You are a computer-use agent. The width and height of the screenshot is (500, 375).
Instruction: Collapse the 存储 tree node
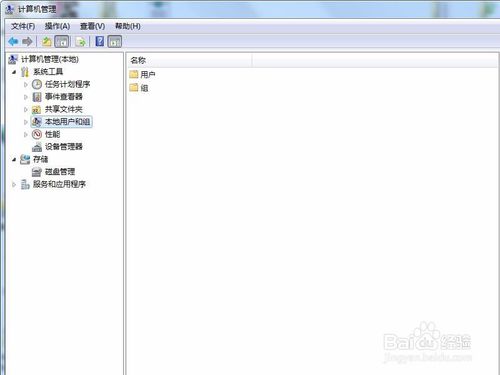tap(14, 160)
